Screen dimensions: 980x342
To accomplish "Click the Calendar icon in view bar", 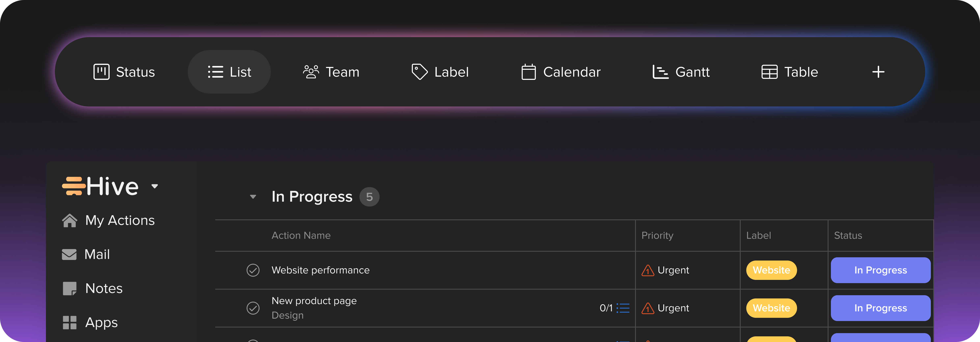I will [528, 72].
